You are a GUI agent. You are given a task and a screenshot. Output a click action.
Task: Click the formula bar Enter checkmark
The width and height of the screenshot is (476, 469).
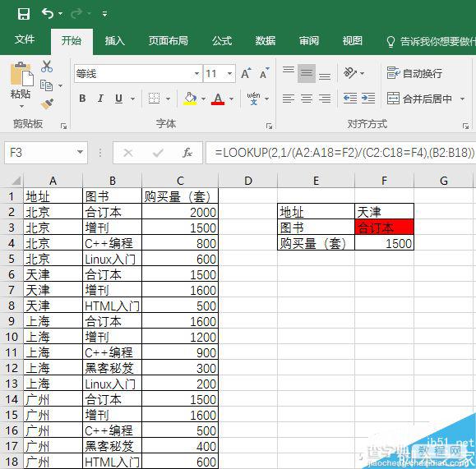158,153
